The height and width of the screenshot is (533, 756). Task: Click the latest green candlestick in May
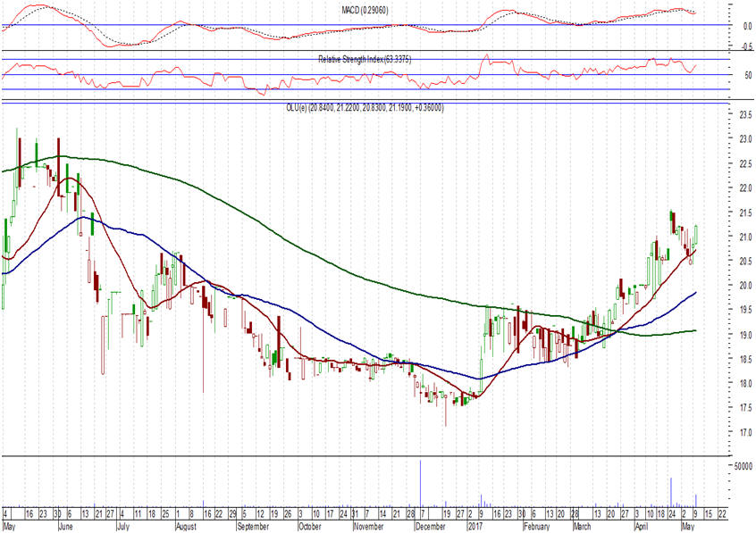click(695, 234)
